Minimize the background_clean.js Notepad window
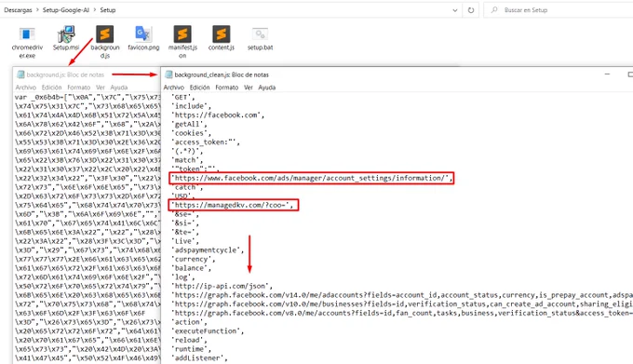 [x=607, y=74]
